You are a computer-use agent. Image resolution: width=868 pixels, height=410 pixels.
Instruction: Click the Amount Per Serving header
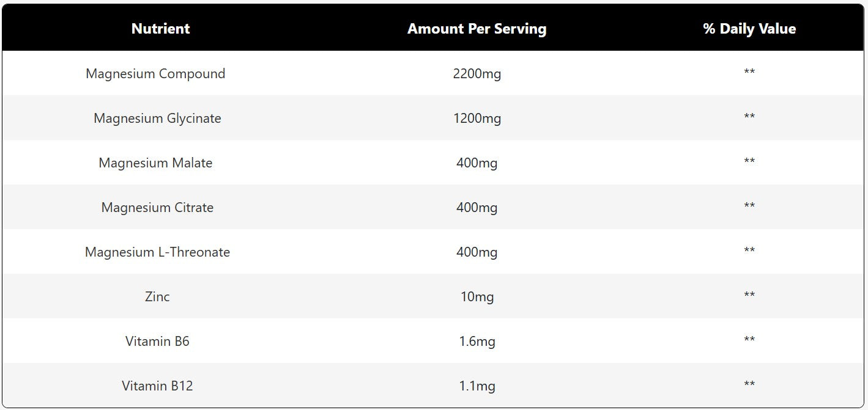click(477, 29)
